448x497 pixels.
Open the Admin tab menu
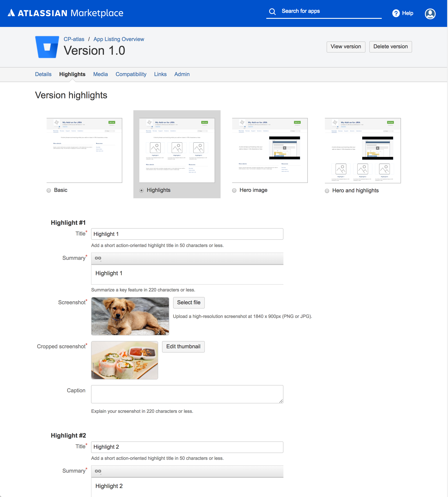(182, 74)
